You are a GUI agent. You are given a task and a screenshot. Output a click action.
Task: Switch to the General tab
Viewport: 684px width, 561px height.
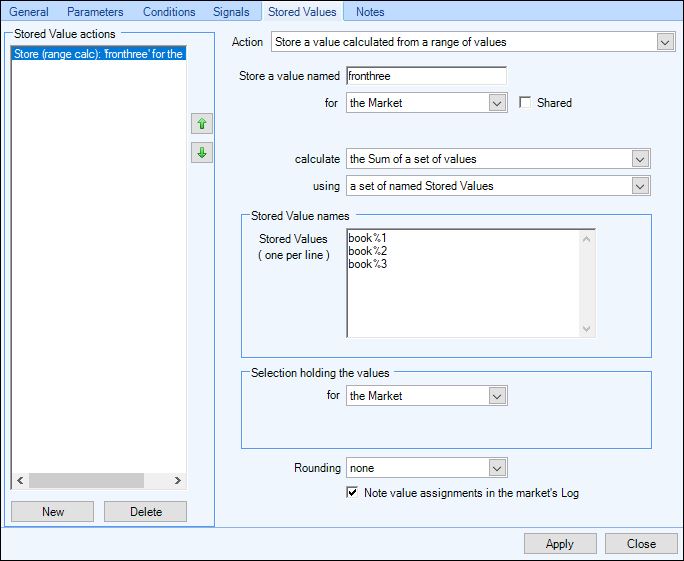(x=29, y=12)
